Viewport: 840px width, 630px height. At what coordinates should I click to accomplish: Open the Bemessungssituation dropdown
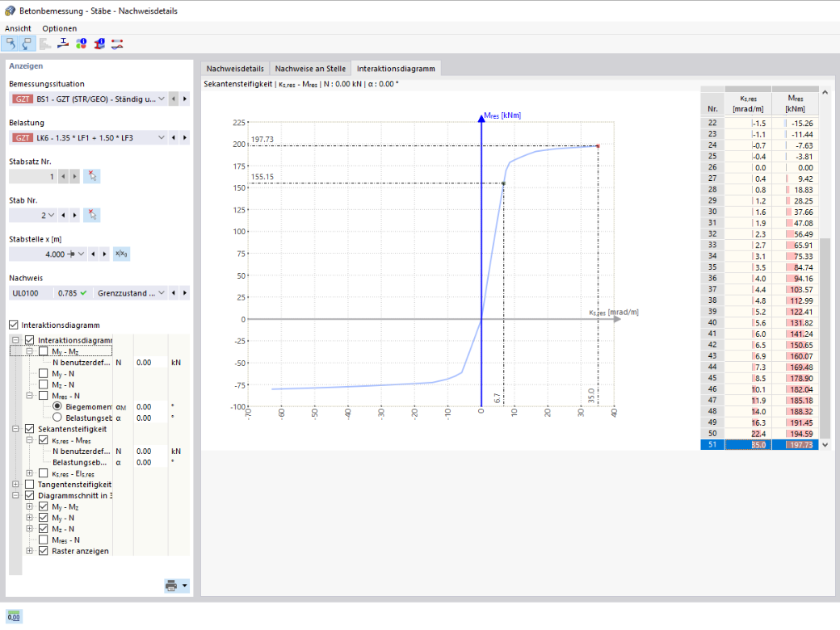[162, 99]
